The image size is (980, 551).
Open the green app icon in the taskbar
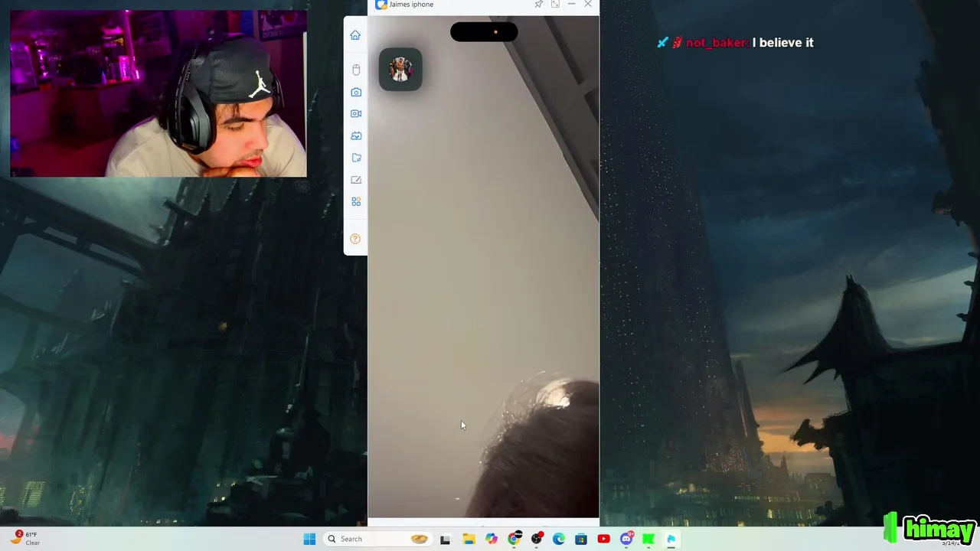tap(648, 539)
